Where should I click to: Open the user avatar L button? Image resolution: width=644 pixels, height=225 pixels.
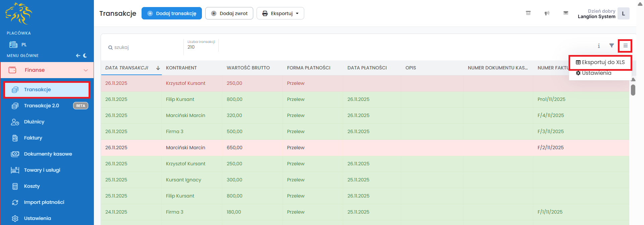623,13
